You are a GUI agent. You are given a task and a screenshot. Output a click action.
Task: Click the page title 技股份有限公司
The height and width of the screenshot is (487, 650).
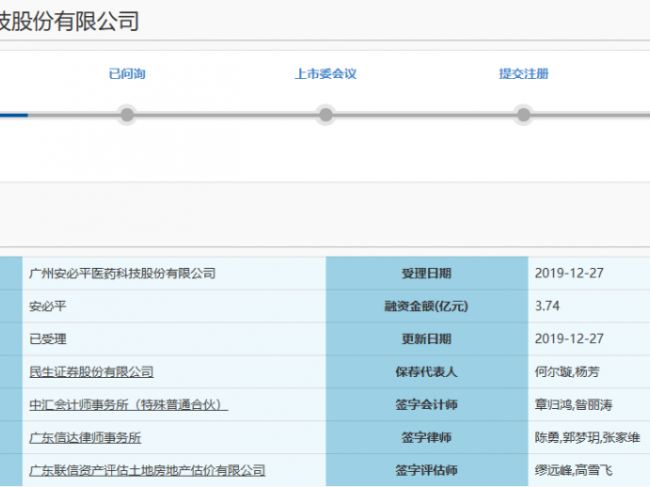69,21
